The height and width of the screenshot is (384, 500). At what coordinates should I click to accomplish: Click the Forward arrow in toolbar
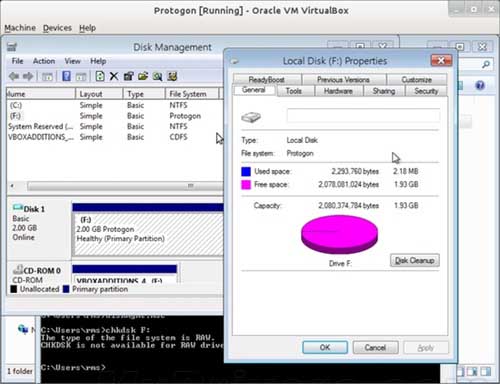click(x=28, y=76)
